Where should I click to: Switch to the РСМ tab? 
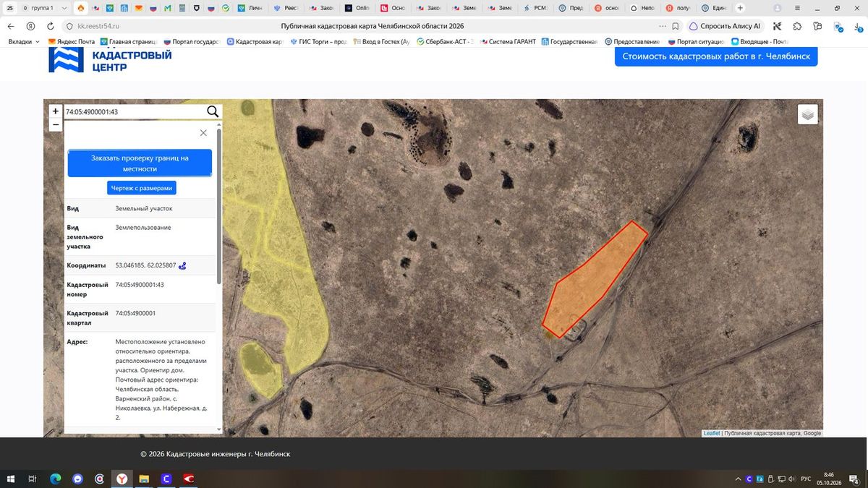[536, 8]
